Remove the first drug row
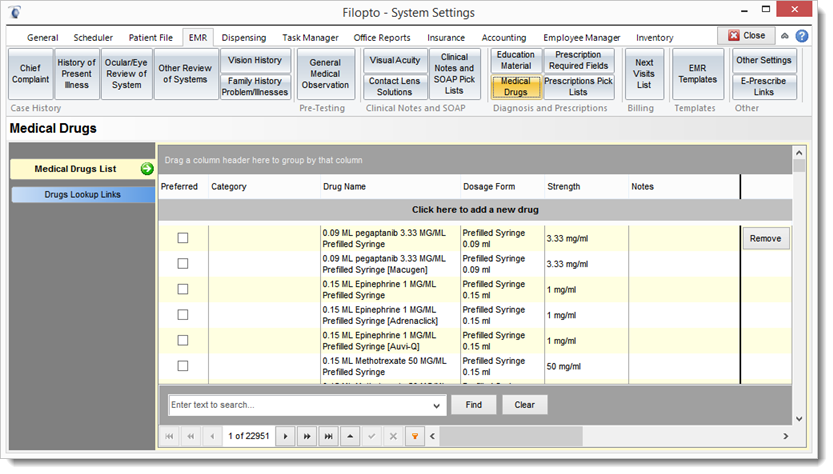 [766, 239]
